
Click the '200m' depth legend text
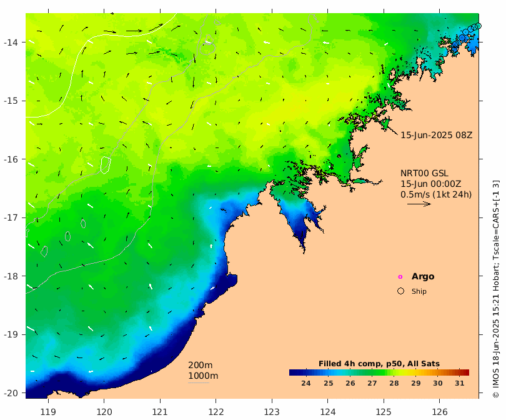pyautogui.click(x=200, y=365)
